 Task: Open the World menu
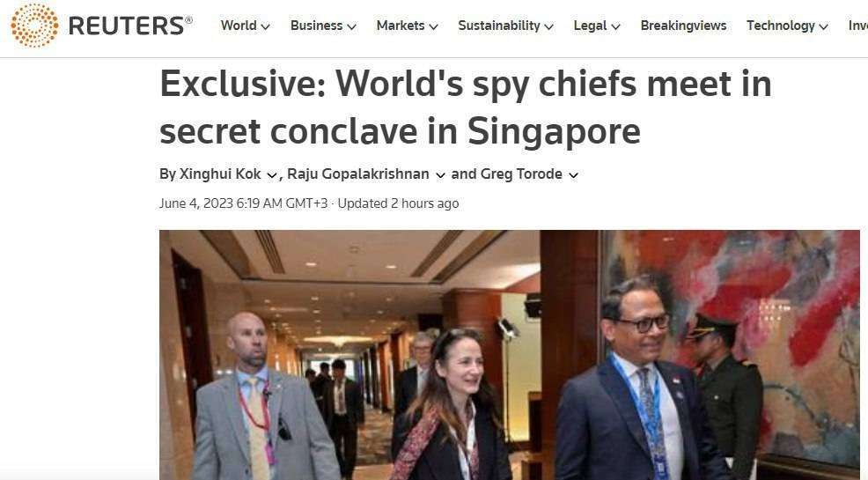[x=239, y=26]
